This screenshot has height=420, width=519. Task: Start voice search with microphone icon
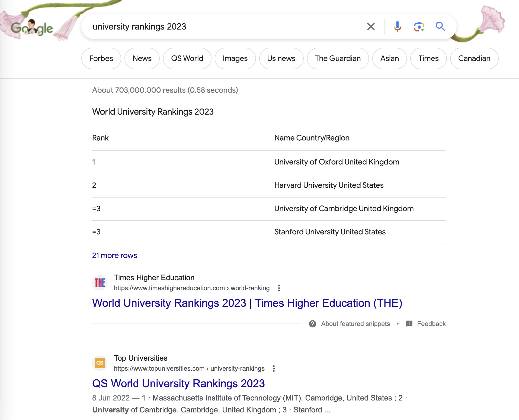397,27
